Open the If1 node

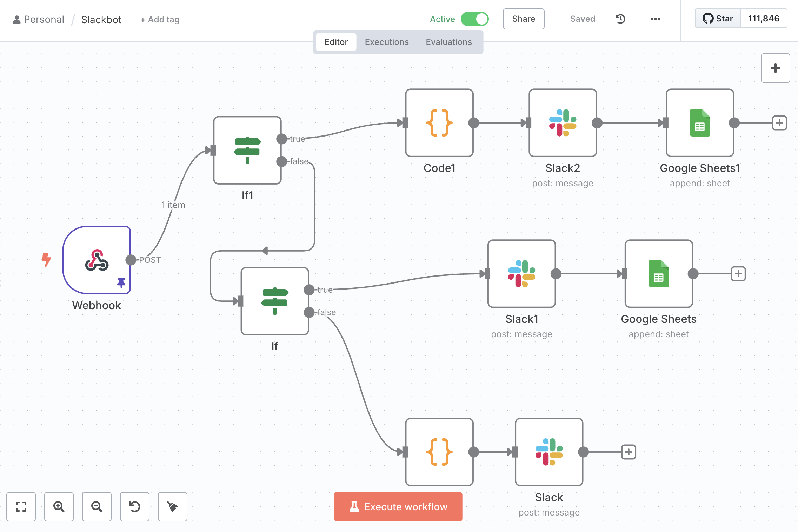pos(247,150)
